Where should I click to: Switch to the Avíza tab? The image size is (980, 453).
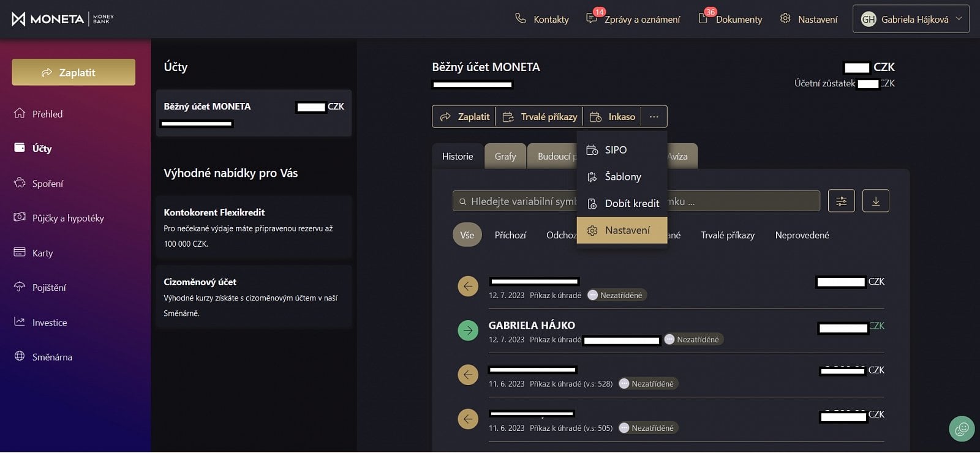tap(682, 156)
